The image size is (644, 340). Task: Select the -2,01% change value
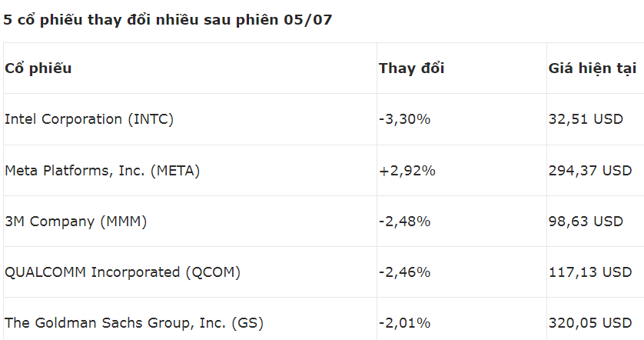pos(404,323)
